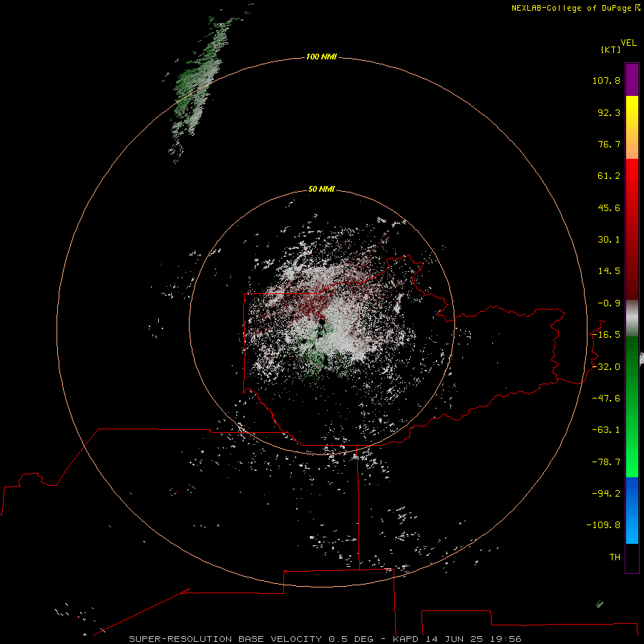The height and width of the screenshot is (644, 644).
Task: Click the 76.7 legend value
Action: (609, 144)
